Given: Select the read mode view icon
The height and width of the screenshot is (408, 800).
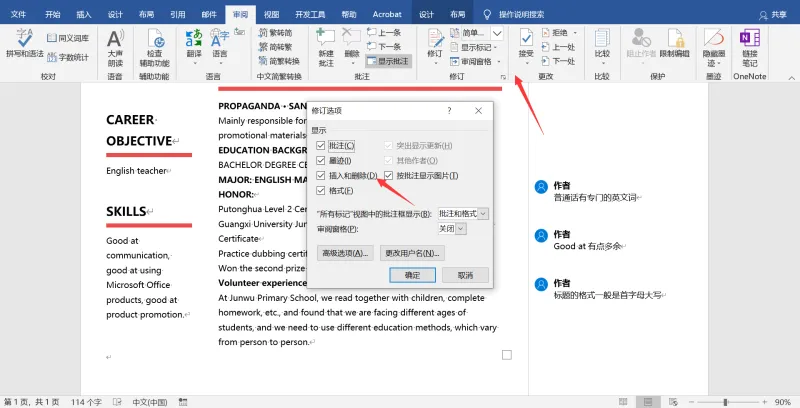Looking at the screenshot, I should click(623, 402).
